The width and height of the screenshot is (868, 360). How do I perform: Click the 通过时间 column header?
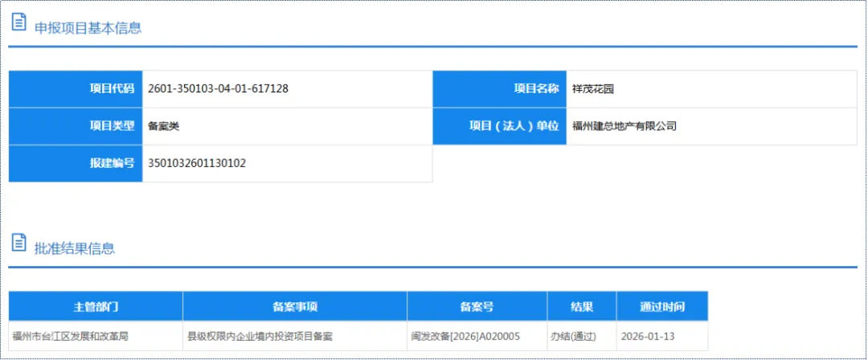(662, 306)
